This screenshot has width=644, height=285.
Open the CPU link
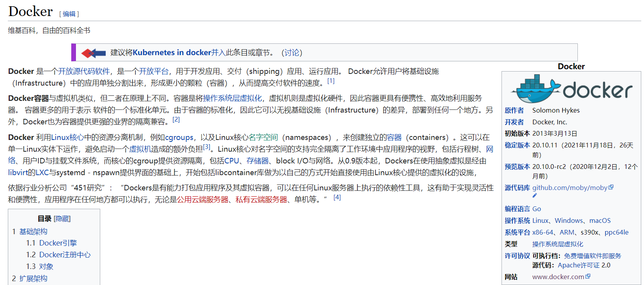232,161
